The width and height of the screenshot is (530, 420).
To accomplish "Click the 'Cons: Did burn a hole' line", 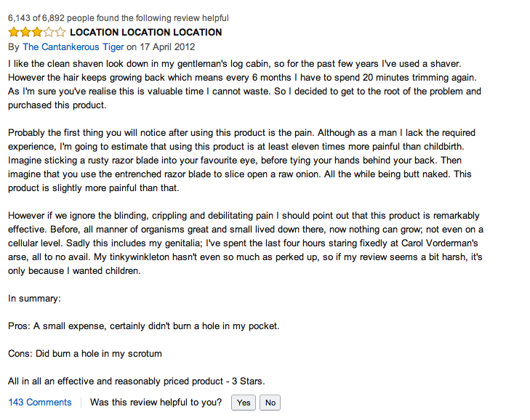I will click(x=85, y=354).
